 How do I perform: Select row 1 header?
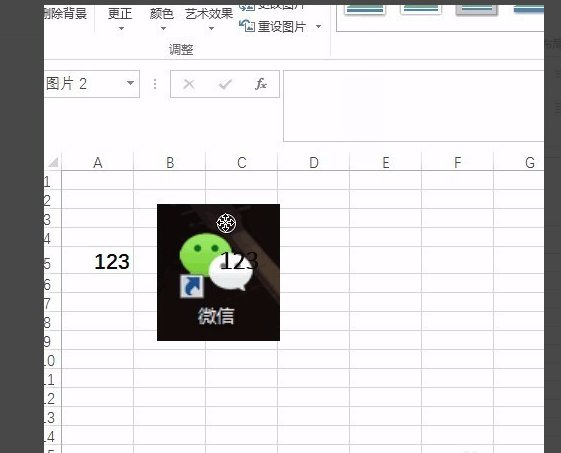pyautogui.click(x=53, y=181)
